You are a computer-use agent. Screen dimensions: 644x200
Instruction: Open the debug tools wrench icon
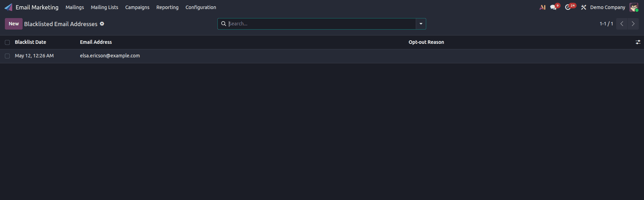coord(583,7)
